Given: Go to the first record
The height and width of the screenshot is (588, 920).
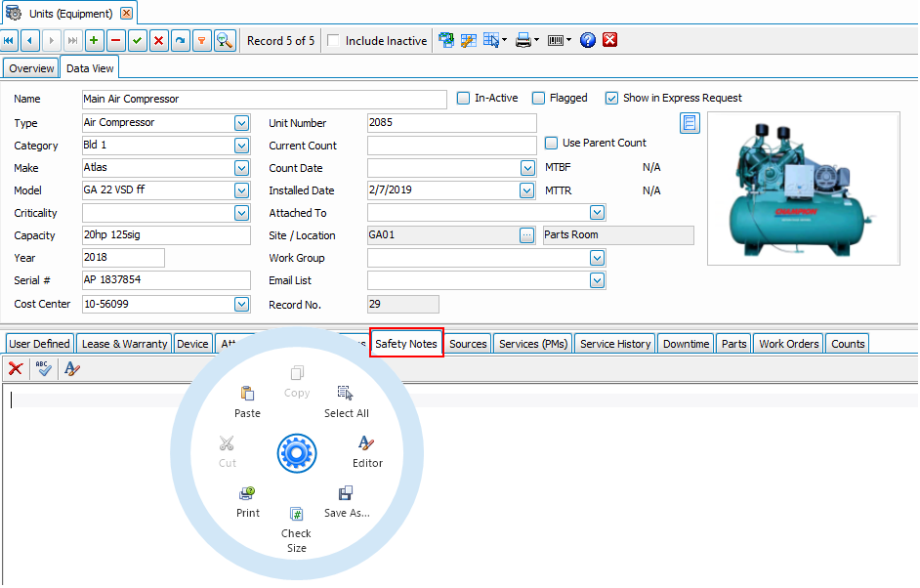Looking at the screenshot, I should 9,40.
